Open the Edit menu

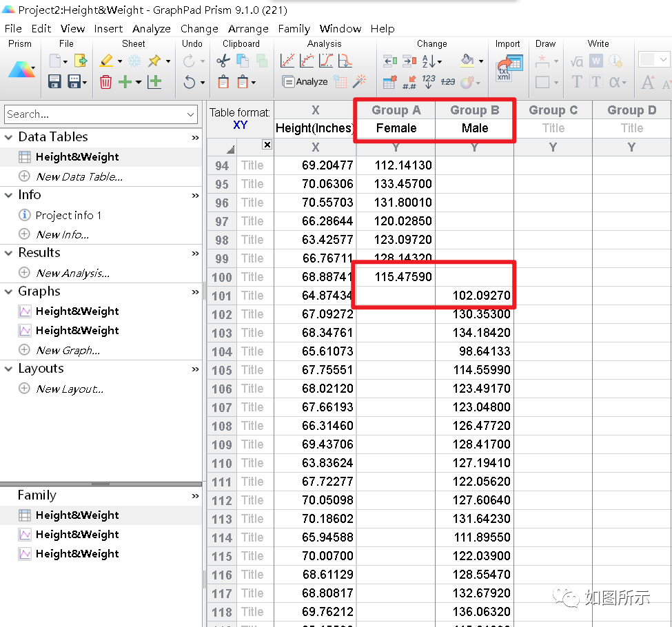pyautogui.click(x=41, y=29)
